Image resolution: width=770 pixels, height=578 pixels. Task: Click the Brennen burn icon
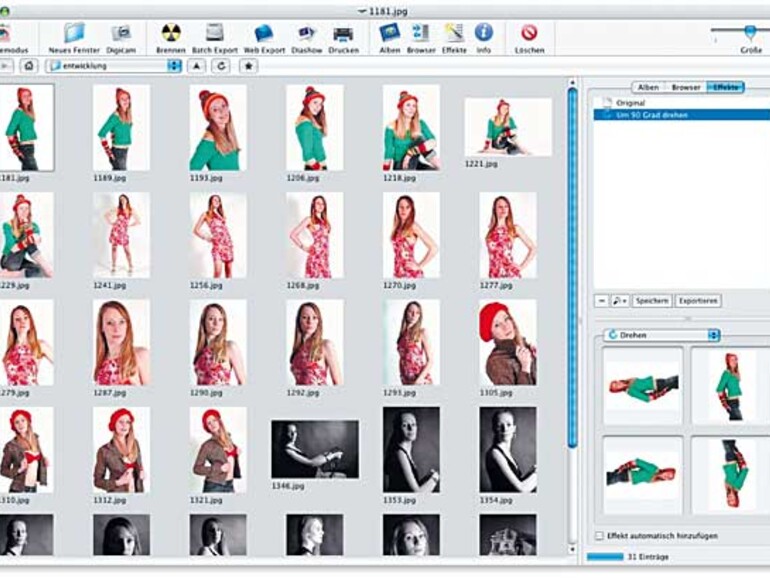tap(171, 34)
